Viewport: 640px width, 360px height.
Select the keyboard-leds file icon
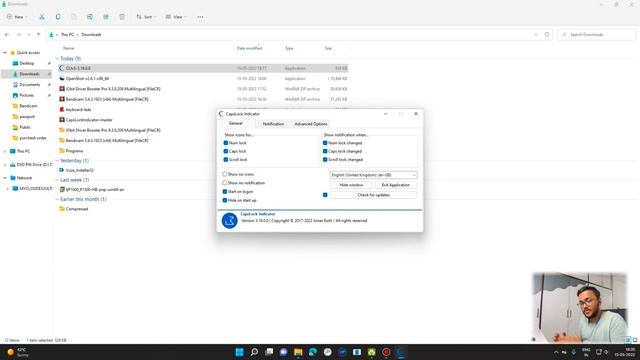point(62,109)
